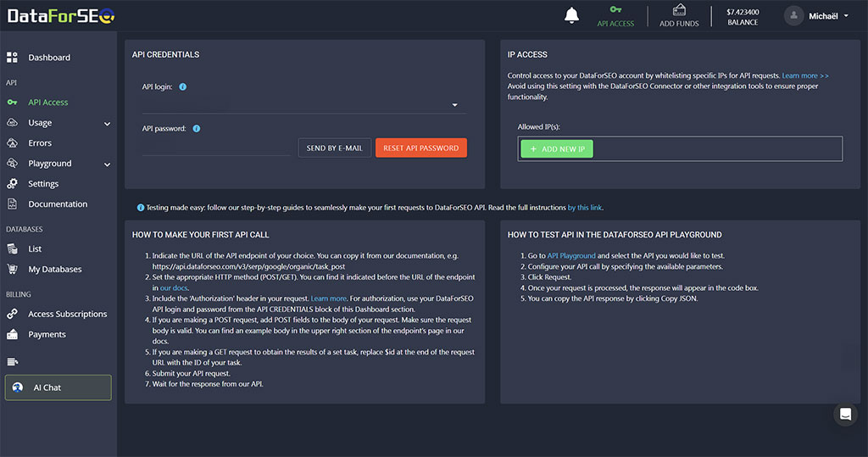Screen dimensions: 868x457
Task: Click the Michaël username text
Action: [x=823, y=16]
